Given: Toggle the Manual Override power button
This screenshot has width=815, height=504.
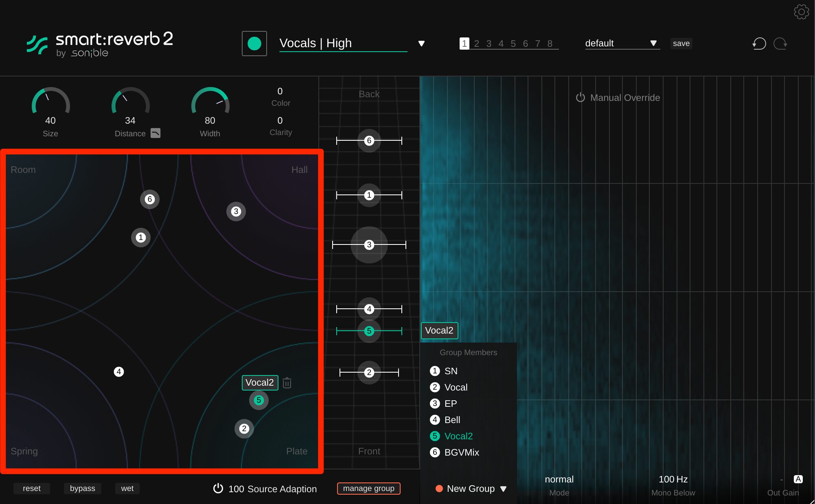Looking at the screenshot, I should [x=581, y=98].
